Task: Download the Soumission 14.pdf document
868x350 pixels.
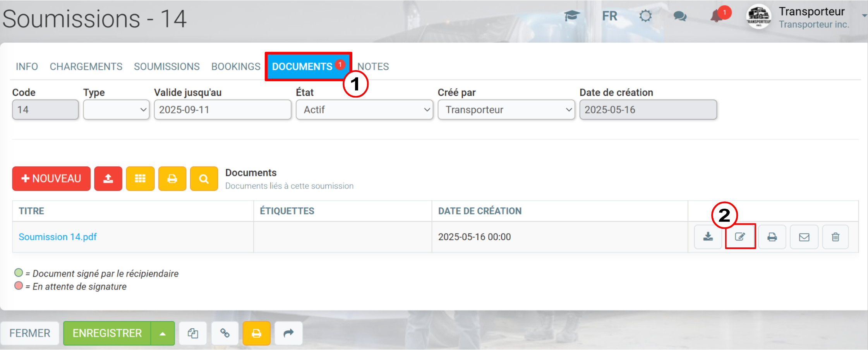Action: point(708,237)
